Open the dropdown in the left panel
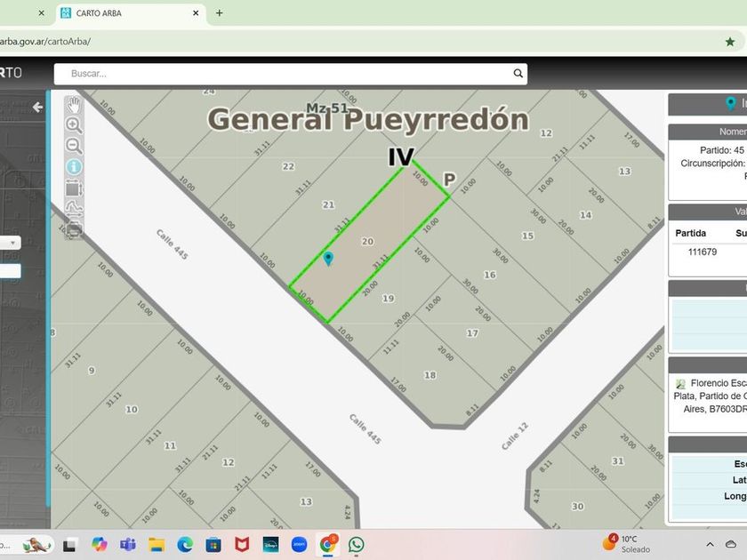The height and width of the screenshot is (560, 747). coord(11,243)
